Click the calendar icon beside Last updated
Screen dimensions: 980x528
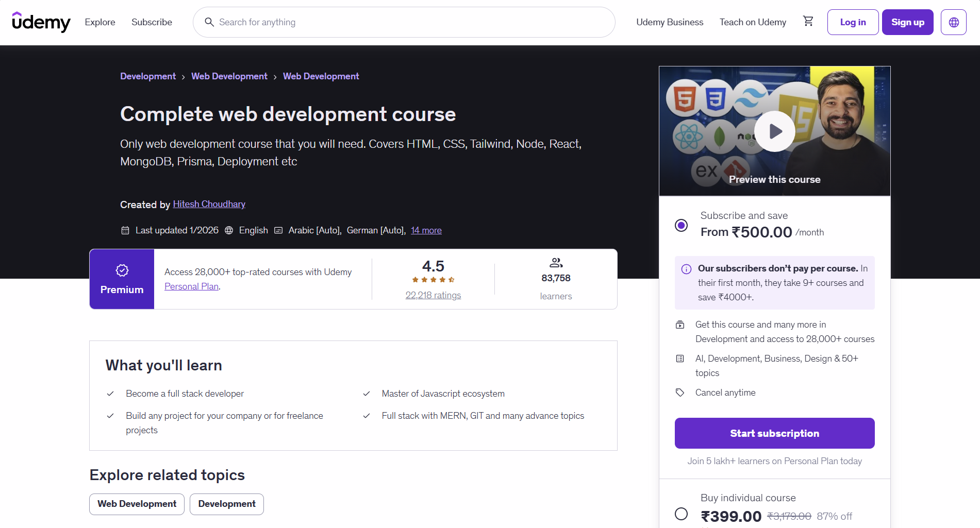click(x=125, y=230)
